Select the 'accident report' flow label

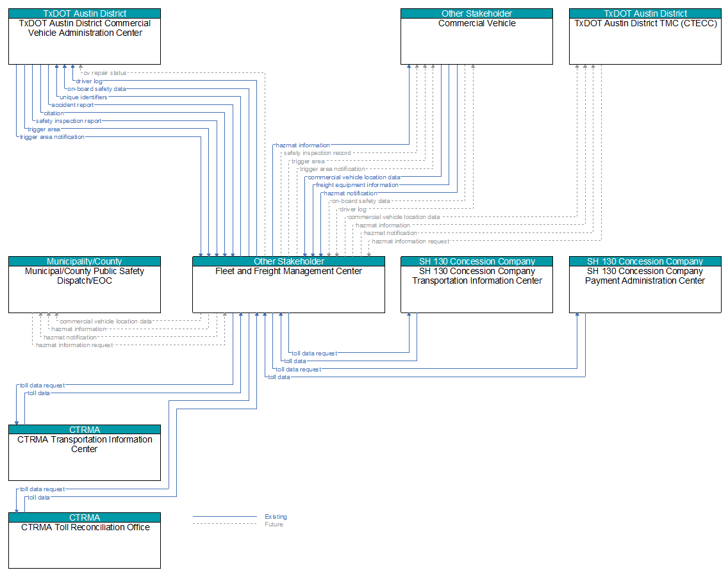pyautogui.click(x=72, y=105)
